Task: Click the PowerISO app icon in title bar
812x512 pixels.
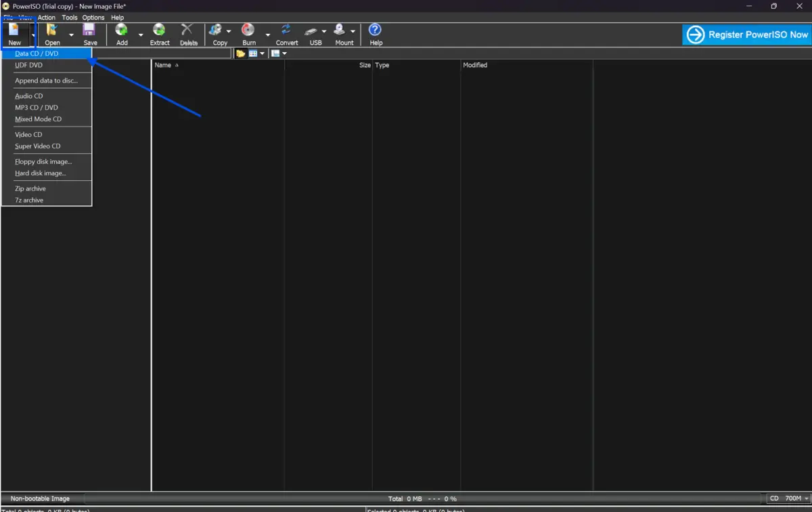Action: click(x=6, y=6)
